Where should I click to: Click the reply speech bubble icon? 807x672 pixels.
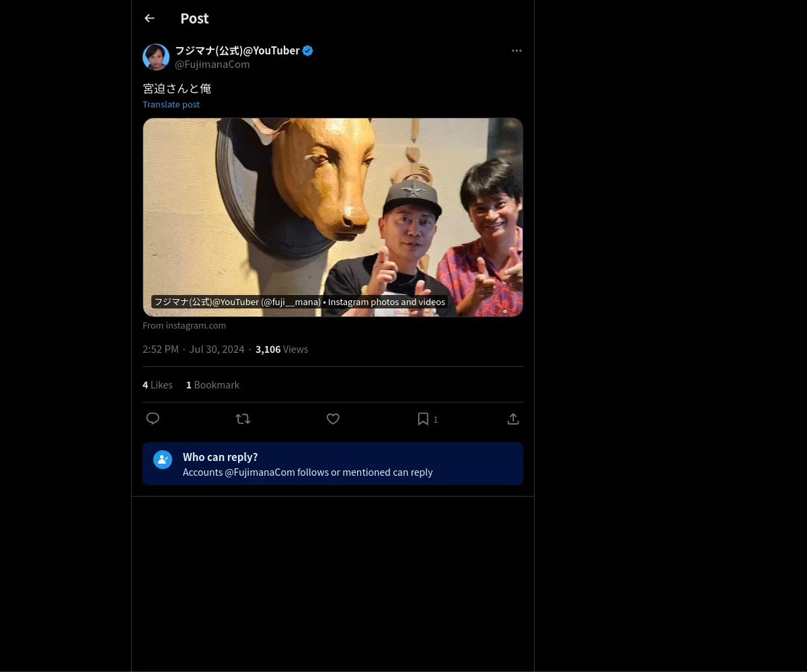point(153,419)
